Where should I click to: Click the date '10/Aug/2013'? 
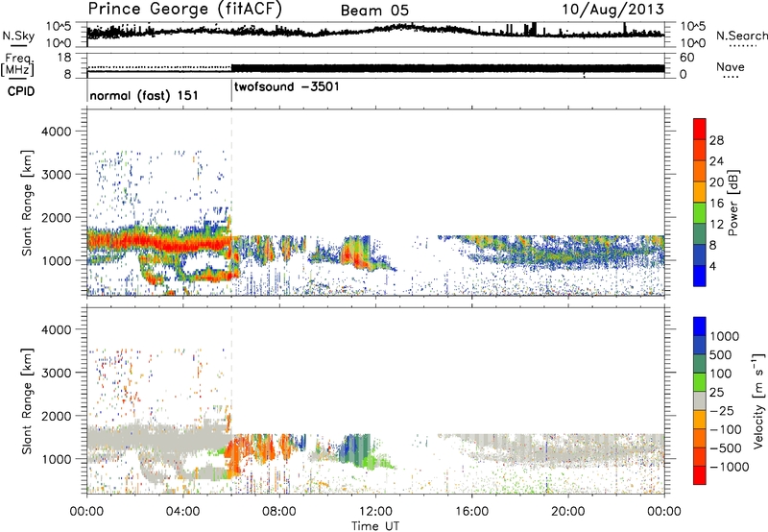tap(612, 10)
